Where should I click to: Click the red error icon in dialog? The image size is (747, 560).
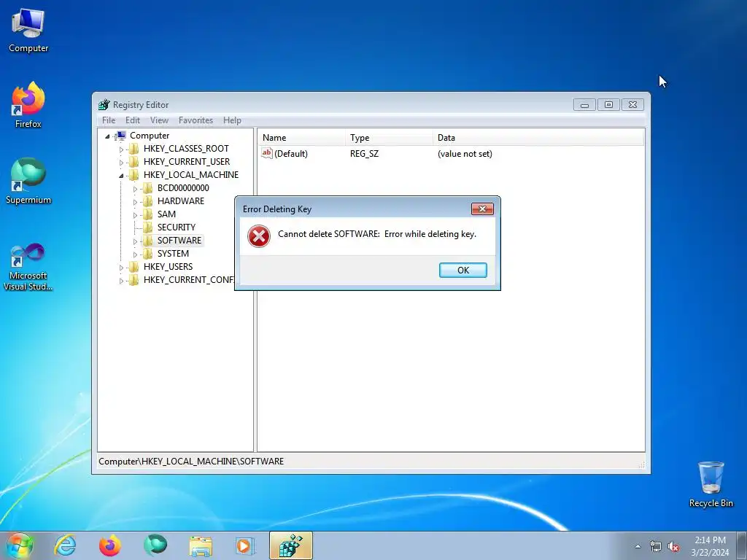[259, 236]
